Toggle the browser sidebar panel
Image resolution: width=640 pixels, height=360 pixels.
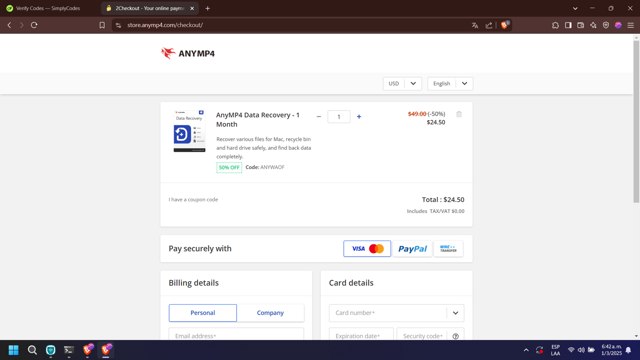click(x=568, y=25)
